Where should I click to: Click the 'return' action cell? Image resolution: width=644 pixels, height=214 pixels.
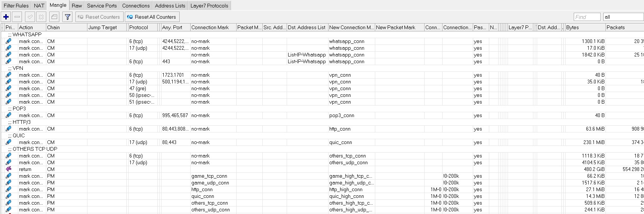point(32,169)
